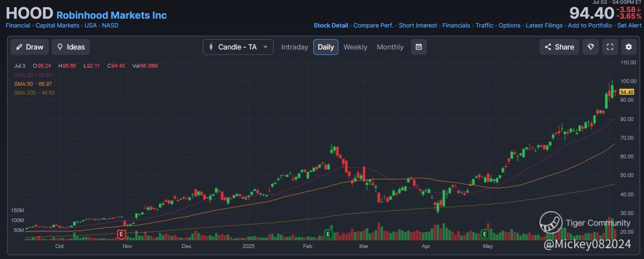Click the USA country link
The height and width of the screenshot is (259, 644).
coord(91,25)
